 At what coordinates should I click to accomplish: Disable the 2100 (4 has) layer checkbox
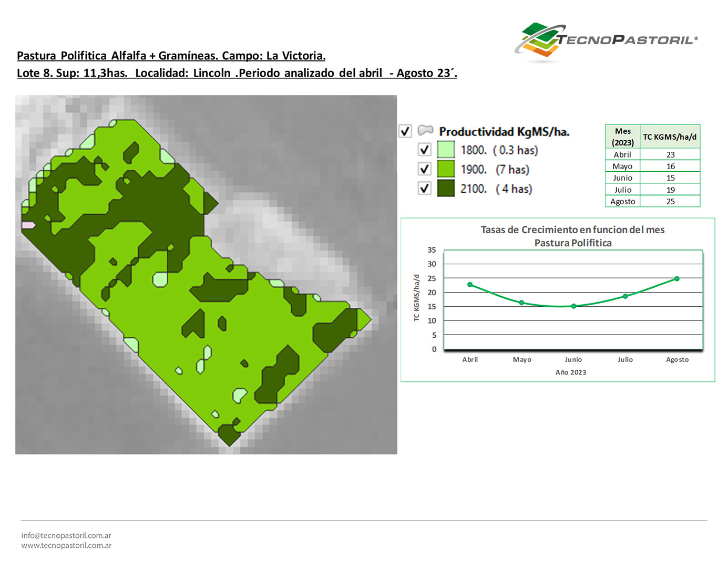click(x=424, y=188)
